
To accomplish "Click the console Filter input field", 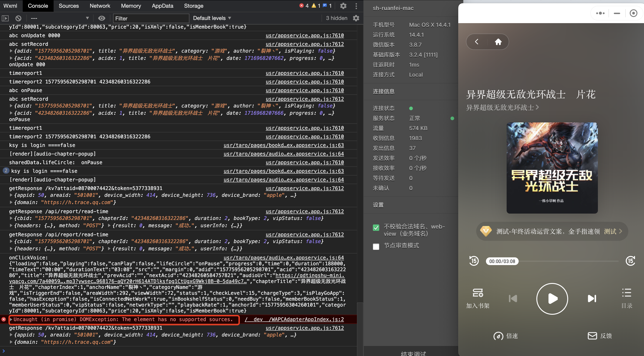I will (151, 18).
